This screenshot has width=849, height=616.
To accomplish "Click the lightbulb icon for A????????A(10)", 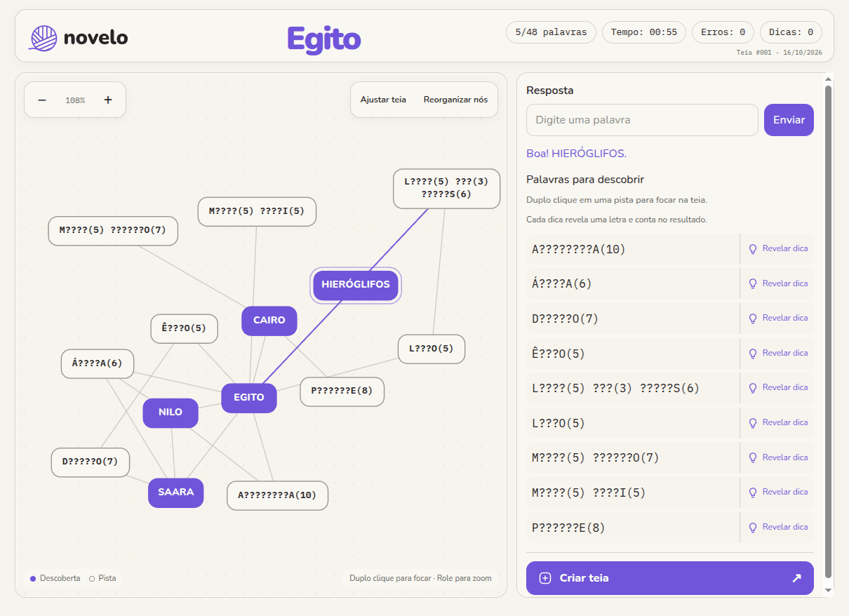I will point(753,249).
